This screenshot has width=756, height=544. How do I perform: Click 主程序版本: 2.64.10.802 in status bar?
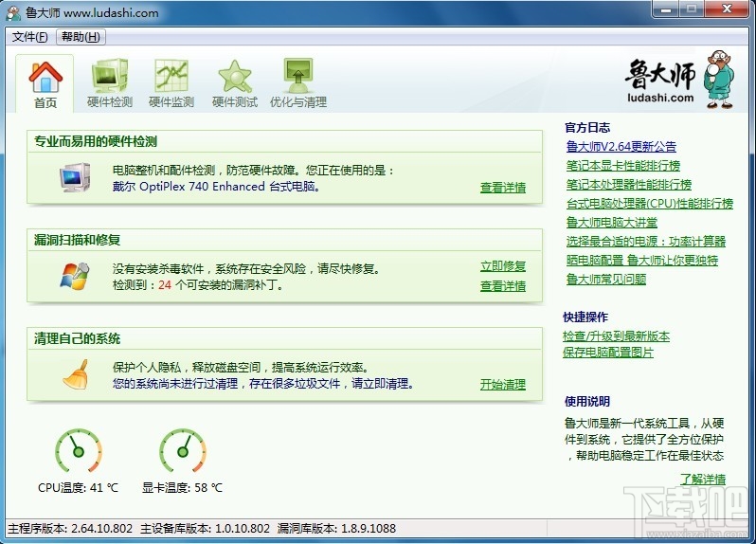pyautogui.click(x=70, y=529)
